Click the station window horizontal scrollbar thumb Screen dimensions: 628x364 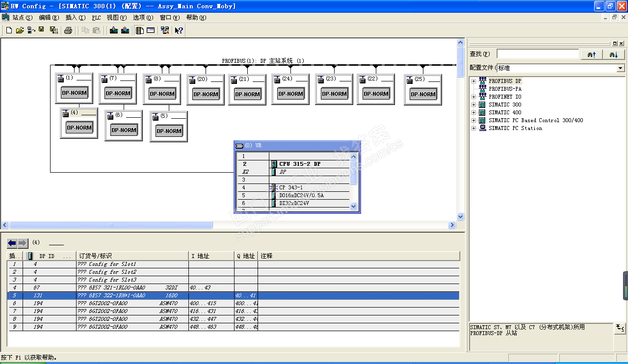pyautogui.click(x=111, y=225)
